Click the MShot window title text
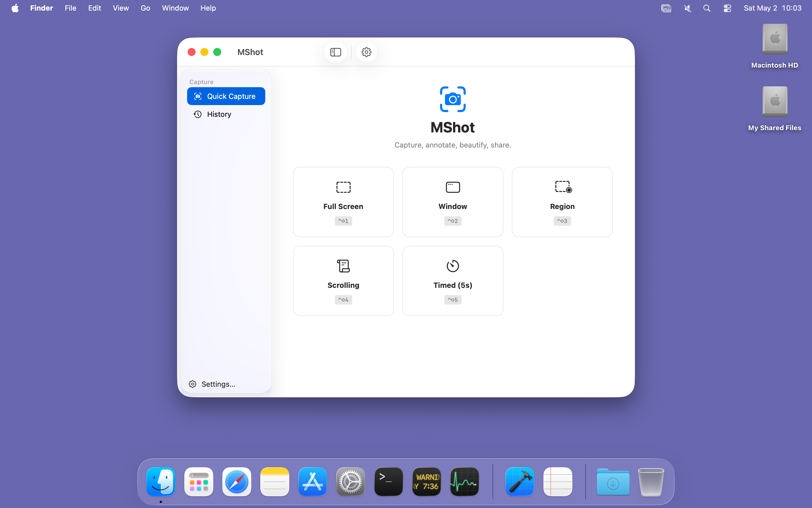Image resolution: width=812 pixels, height=508 pixels. 250,52
